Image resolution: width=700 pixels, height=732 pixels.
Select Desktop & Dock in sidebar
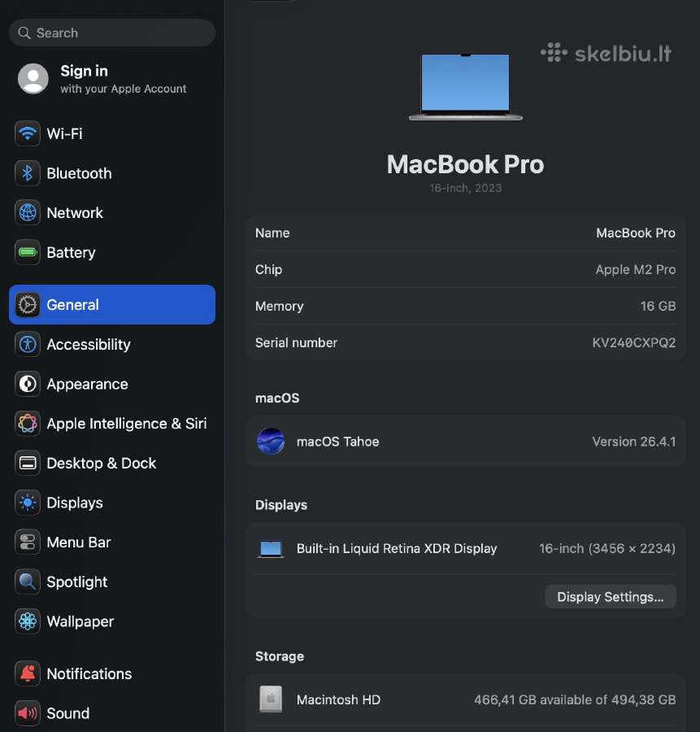112,463
